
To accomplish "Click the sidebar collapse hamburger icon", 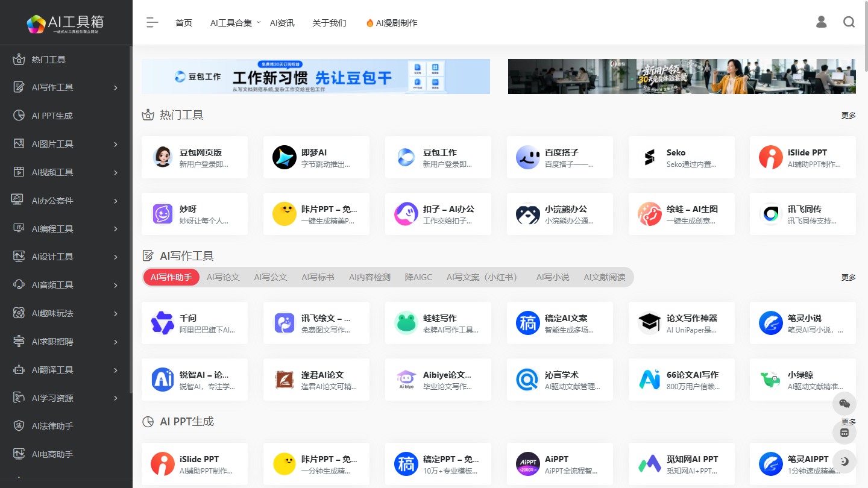I will point(152,23).
